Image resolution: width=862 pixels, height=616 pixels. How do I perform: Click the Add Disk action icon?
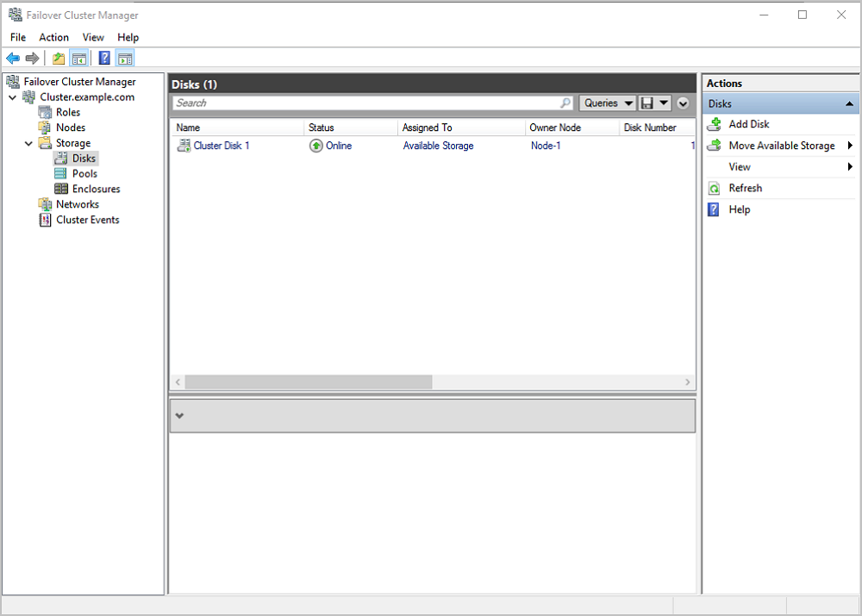(x=714, y=124)
